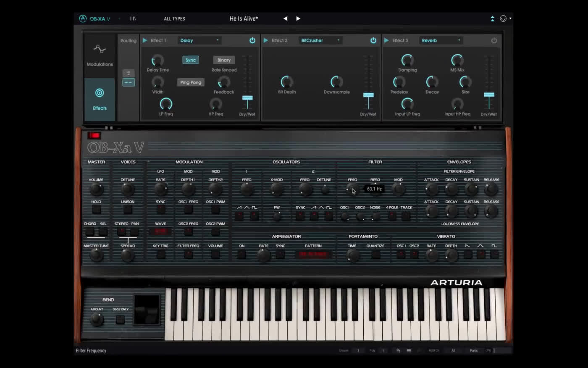The width and height of the screenshot is (588, 368).
Task: Click the preset name He Is Alive*
Action: (x=244, y=18)
